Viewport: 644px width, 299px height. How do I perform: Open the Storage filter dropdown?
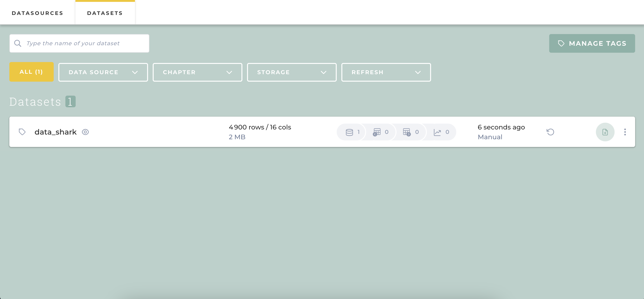(x=291, y=72)
